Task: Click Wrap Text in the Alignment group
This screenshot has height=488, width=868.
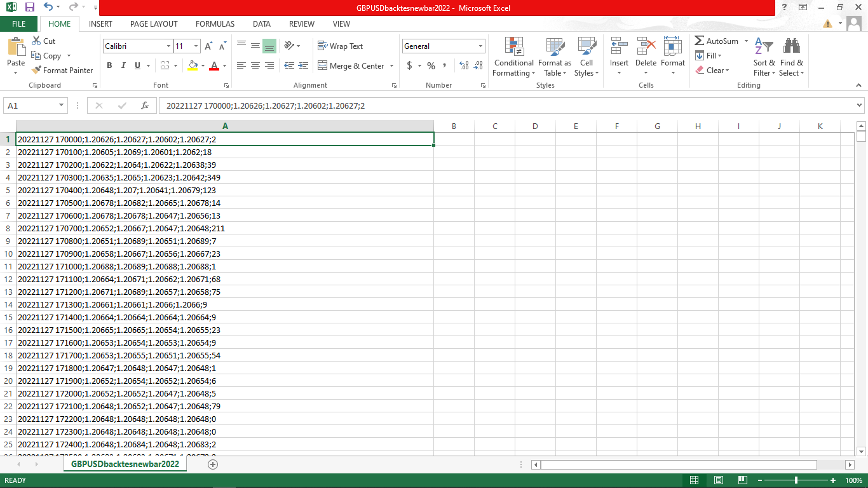Action: (341, 46)
